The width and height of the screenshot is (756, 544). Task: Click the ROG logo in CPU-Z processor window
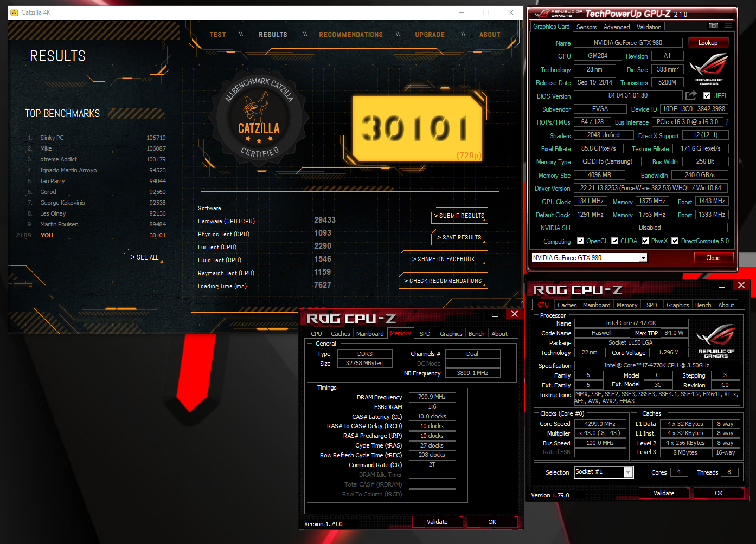click(716, 341)
